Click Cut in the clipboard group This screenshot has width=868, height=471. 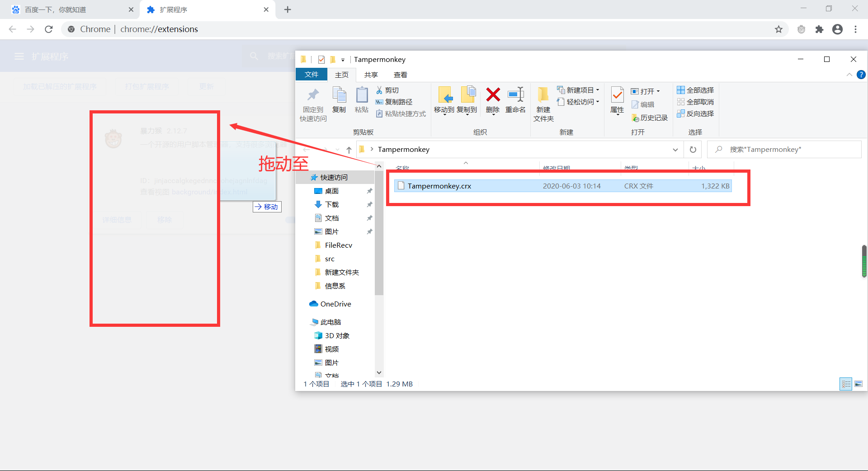387,90
